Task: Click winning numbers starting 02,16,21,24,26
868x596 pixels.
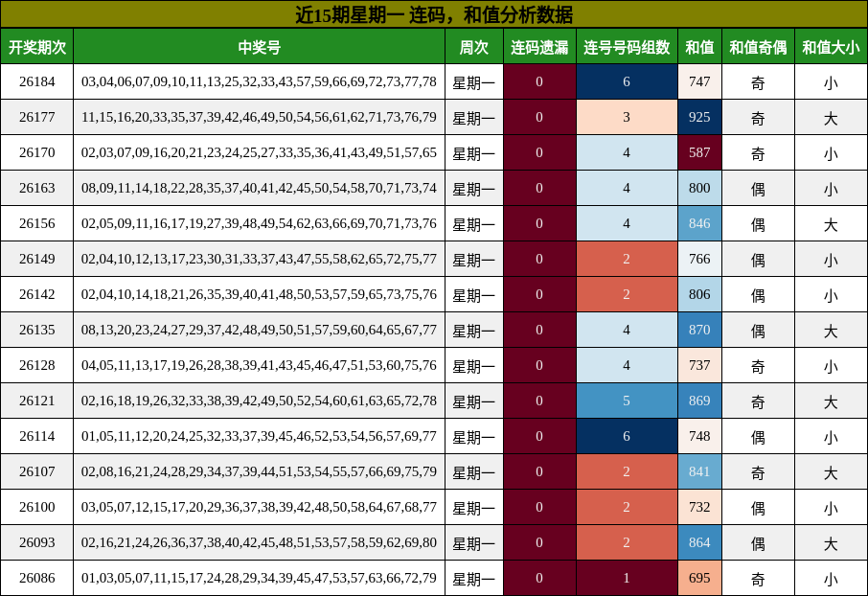Action: click(x=259, y=543)
